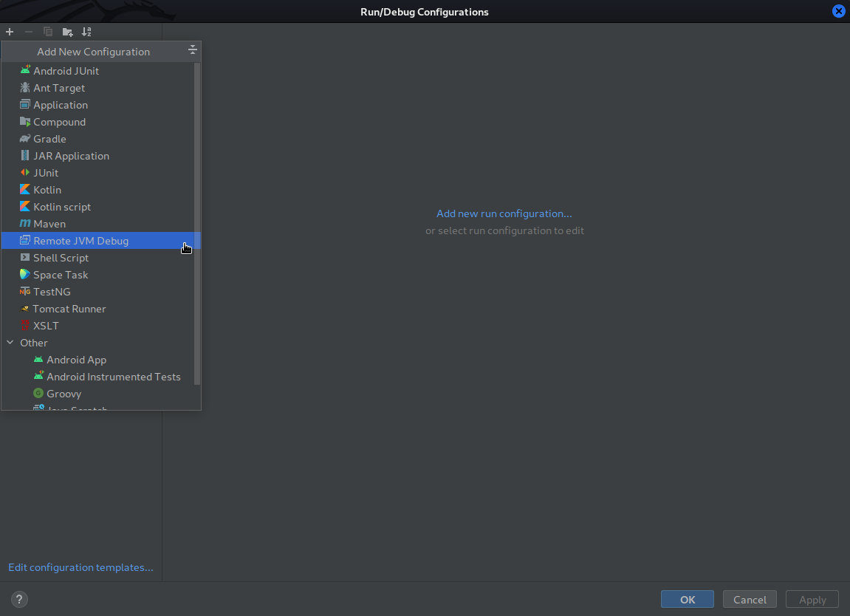Click Add new run configuration link
The image size is (850, 616).
(504, 213)
